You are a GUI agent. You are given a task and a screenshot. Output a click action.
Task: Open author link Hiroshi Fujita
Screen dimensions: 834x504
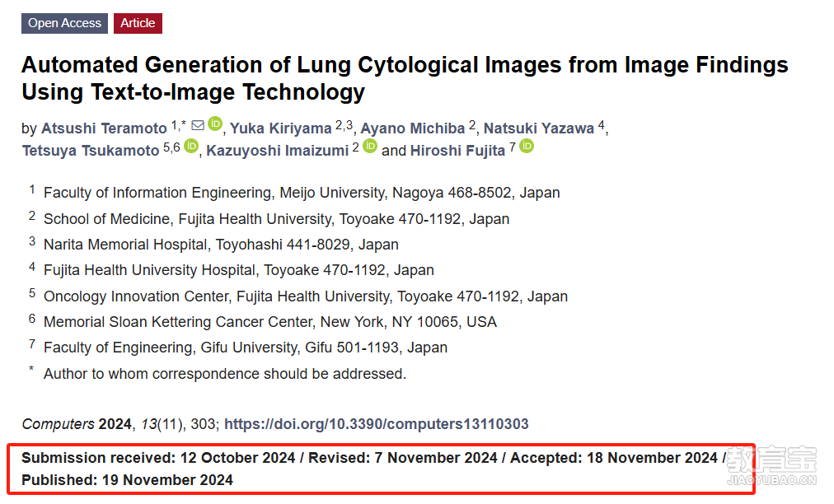[x=457, y=151]
